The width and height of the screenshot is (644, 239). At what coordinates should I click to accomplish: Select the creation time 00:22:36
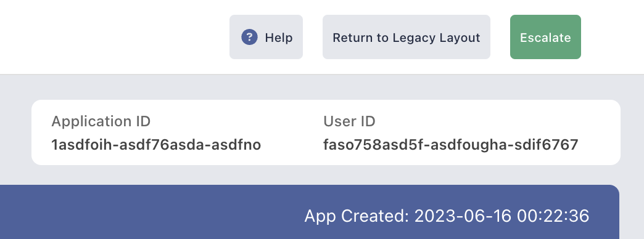click(x=553, y=216)
